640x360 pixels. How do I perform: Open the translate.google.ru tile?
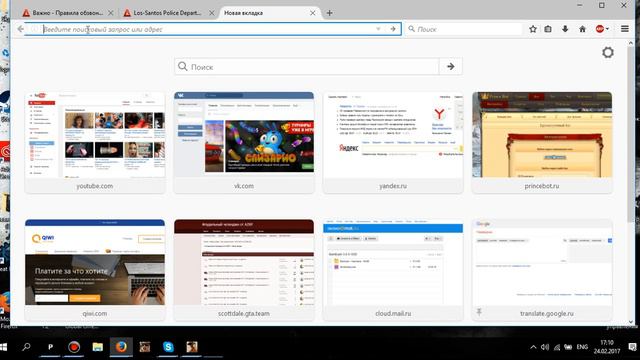coord(542,270)
